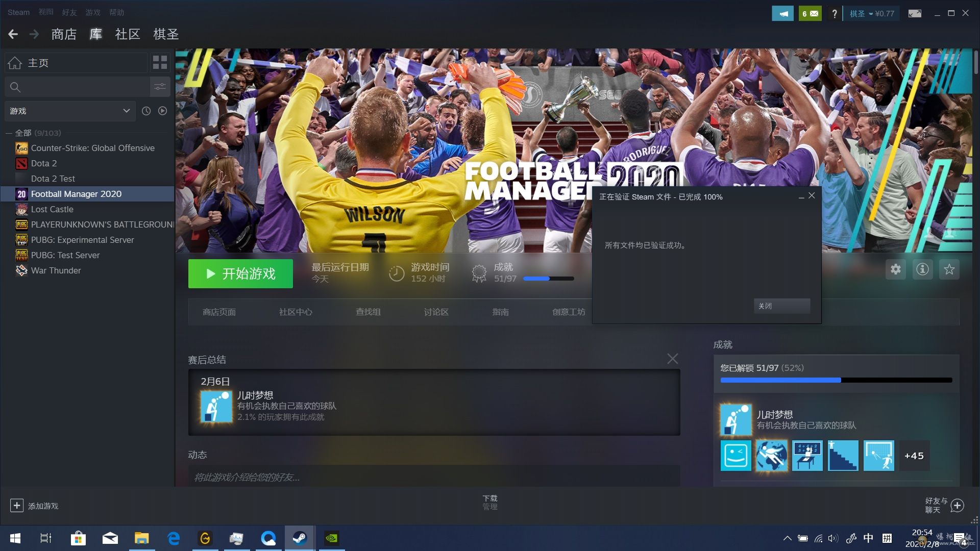Open the goal kick achievement icon

pyautogui.click(x=878, y=456)
